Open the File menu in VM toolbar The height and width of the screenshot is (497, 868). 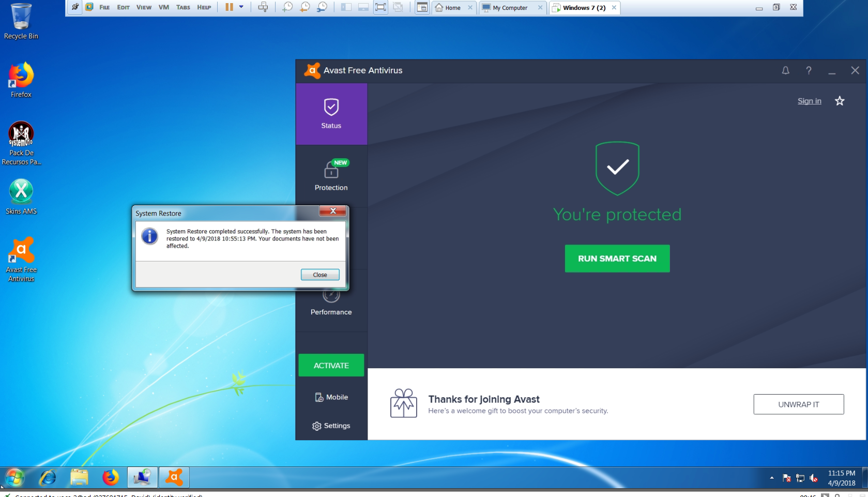[x=104, y=7]
